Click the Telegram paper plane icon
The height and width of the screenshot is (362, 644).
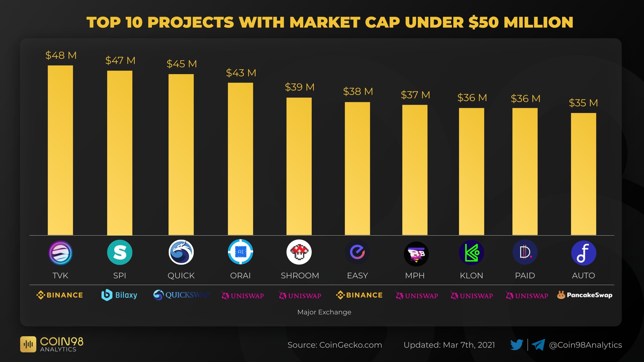point(538,345)
